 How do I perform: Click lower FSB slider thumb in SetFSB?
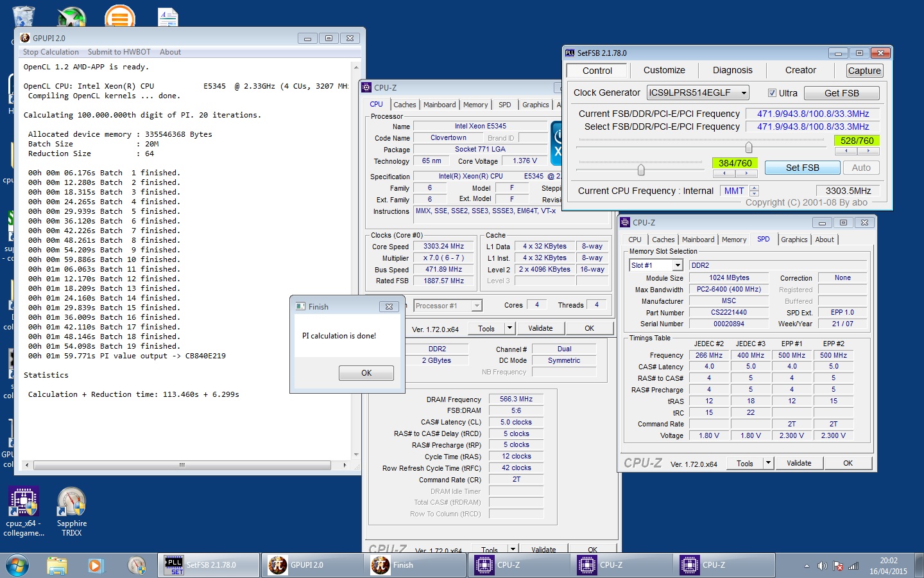640,170
